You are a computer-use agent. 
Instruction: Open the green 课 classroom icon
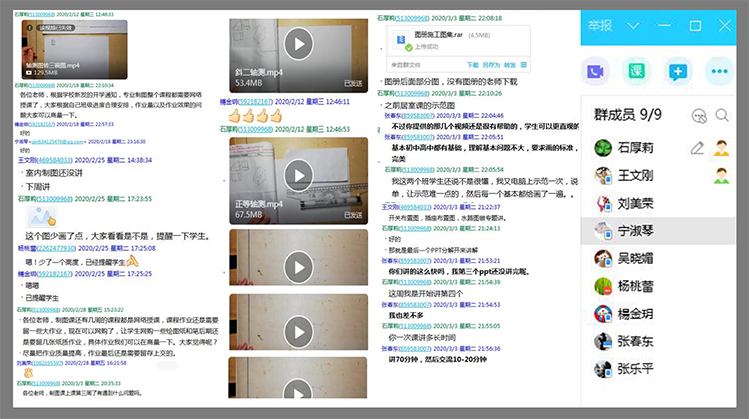pyautogui.click(x=637, y=72)
